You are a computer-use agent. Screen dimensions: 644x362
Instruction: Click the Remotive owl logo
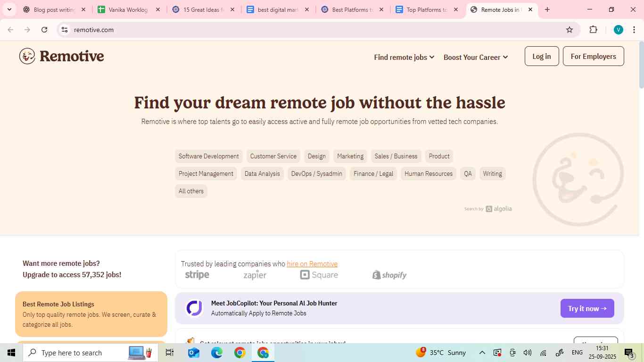27,56
